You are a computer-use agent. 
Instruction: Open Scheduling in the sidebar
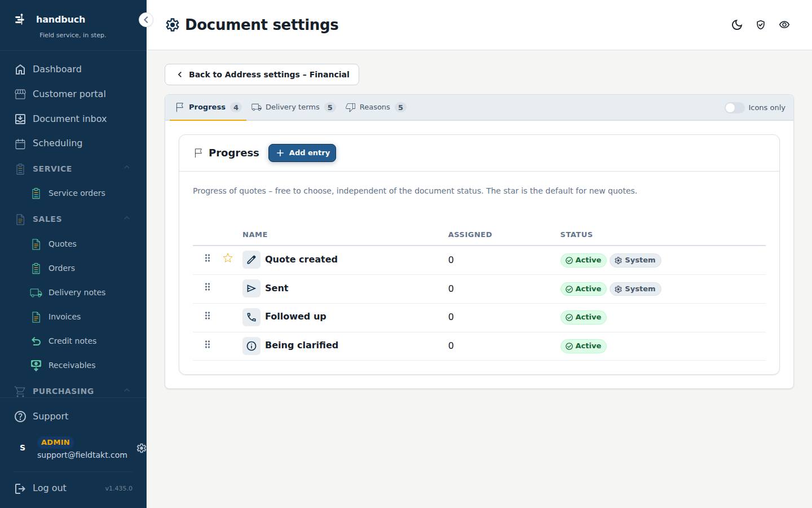click(73, 143)
